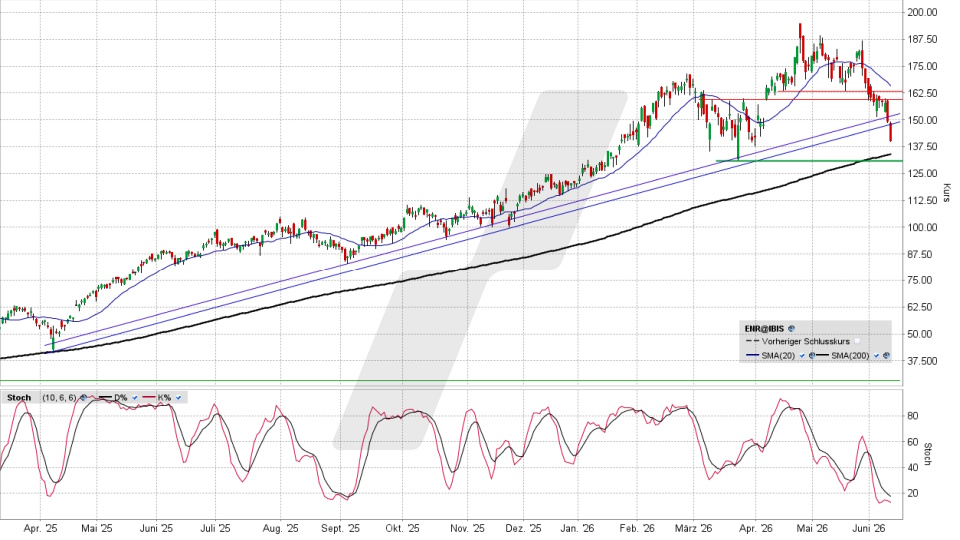
Task: Click the 37.500 price axis label
Action: tap(923, 361)
